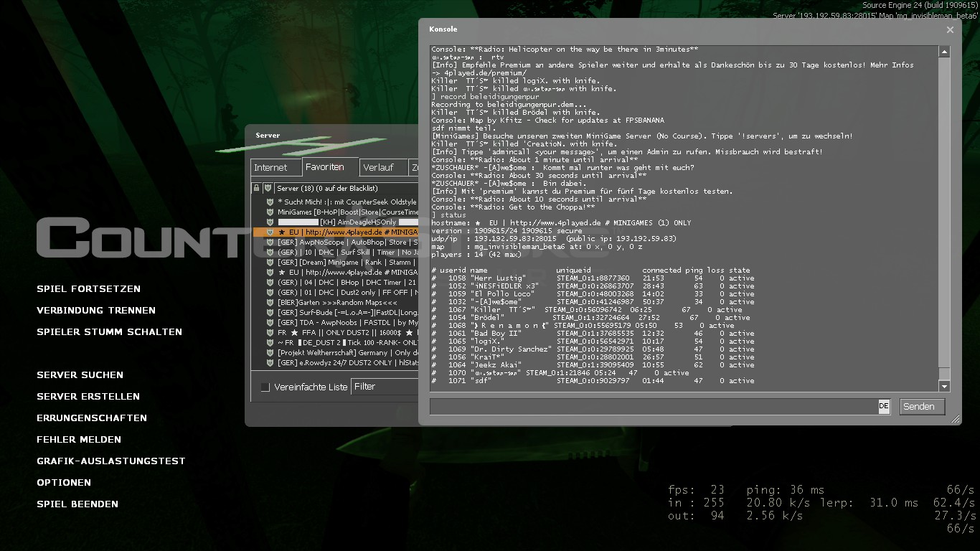Click the VAC shield column header icon

pos(268,188)
